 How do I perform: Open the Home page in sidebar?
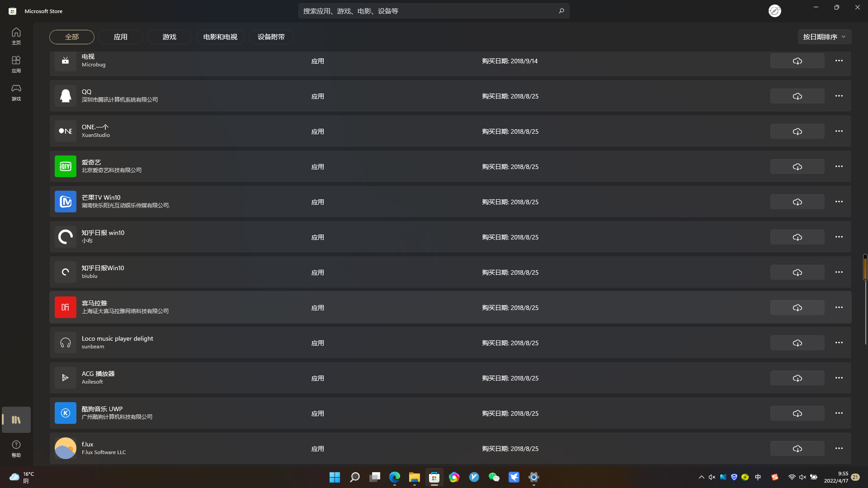pos(16,36)
